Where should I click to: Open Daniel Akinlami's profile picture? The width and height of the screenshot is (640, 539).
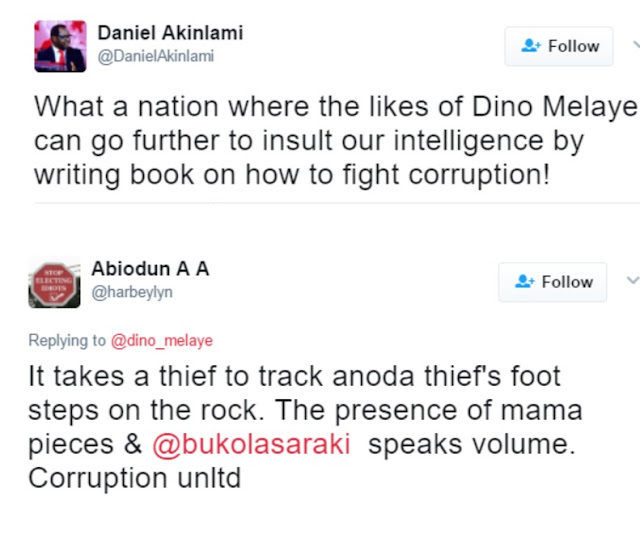tap(60, 46)
